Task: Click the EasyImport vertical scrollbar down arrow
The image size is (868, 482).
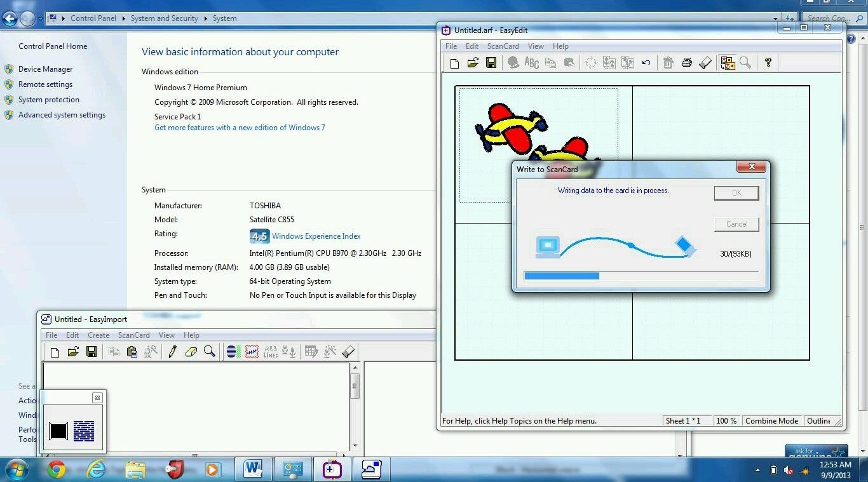Action: tap(355, 446)
